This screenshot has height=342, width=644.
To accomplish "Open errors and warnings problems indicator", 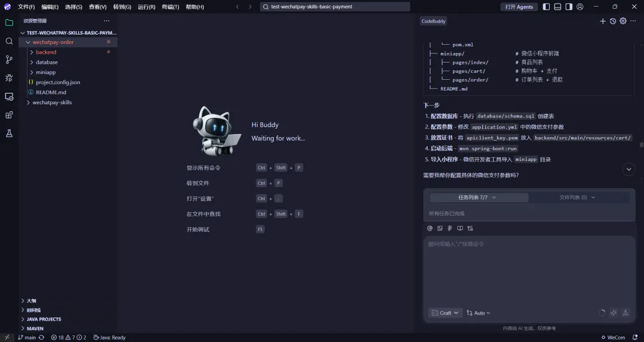I will 69,337.
